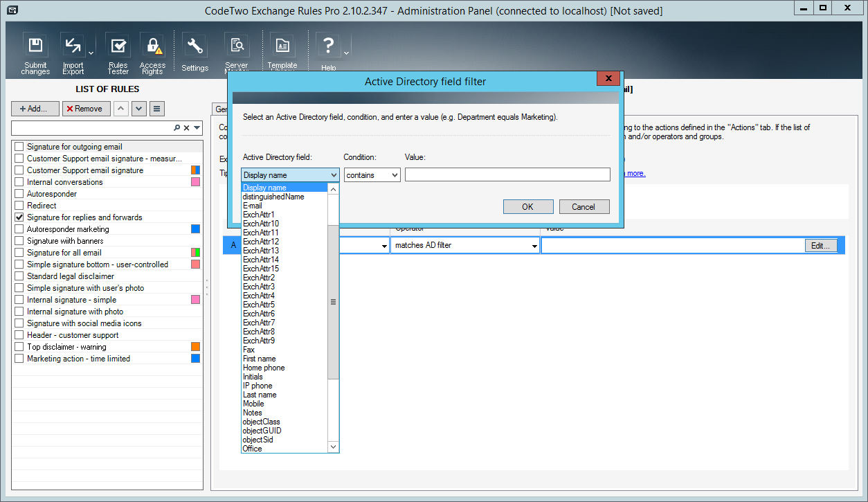The image size is (868, 502).
Task: Cancel the Active Directory field filter dialog
Action: pyautogui.click(x=584, y=206)
